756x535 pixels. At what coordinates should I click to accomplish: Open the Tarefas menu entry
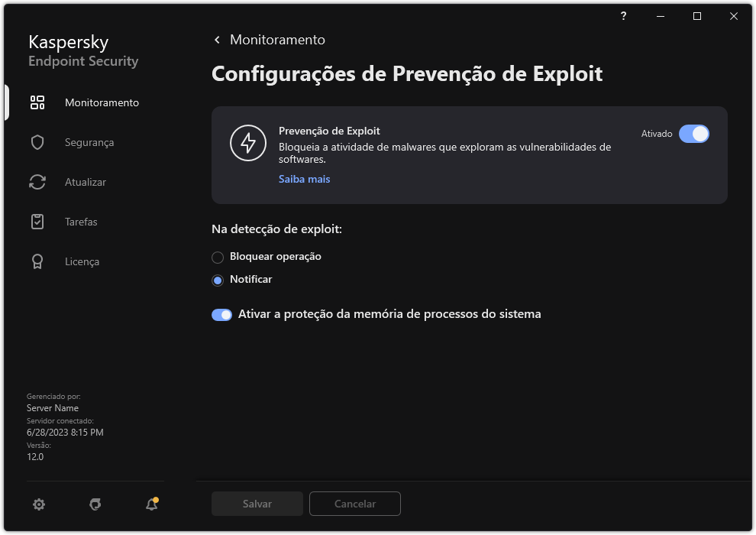click(x=80, y=222)
